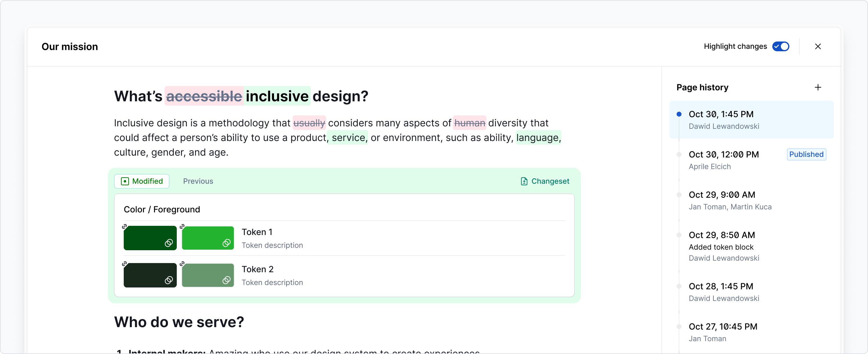This screenshot has height=354, width=868.
Task: Select the Oct 28, 1:45 PM version
Action: [751, 292]
